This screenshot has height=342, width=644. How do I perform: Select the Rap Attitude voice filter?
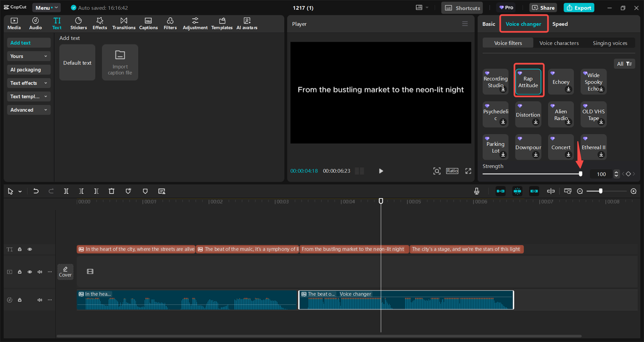pos(528,81)
